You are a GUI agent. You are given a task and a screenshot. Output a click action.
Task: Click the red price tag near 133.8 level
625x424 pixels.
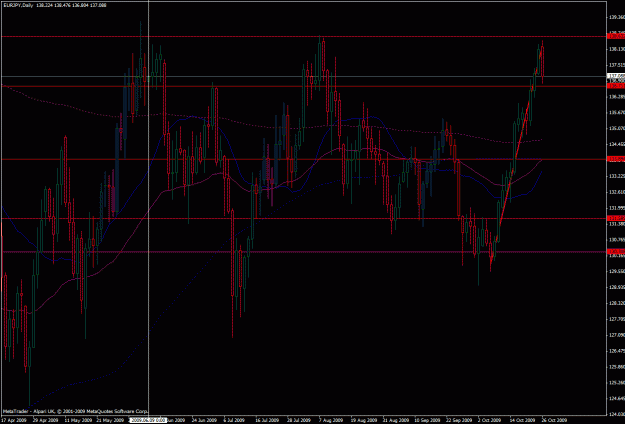pyautogui.click(x=616, y=159)
